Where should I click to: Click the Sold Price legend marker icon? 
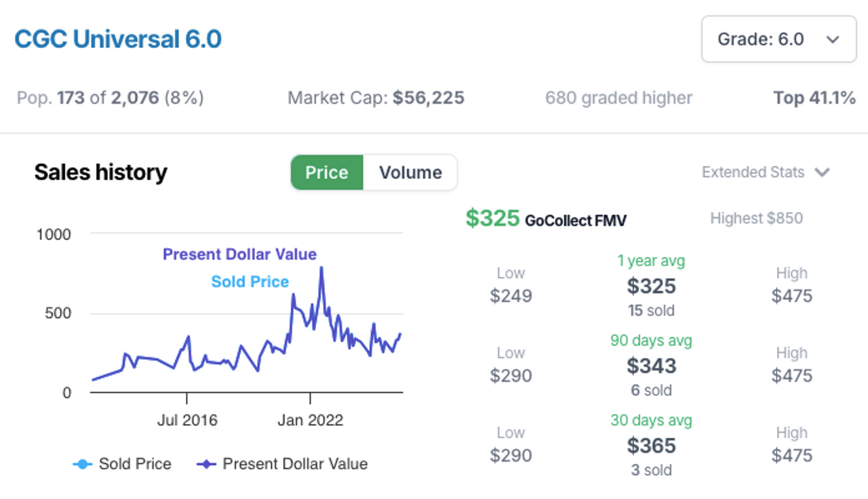pos(82,464)
